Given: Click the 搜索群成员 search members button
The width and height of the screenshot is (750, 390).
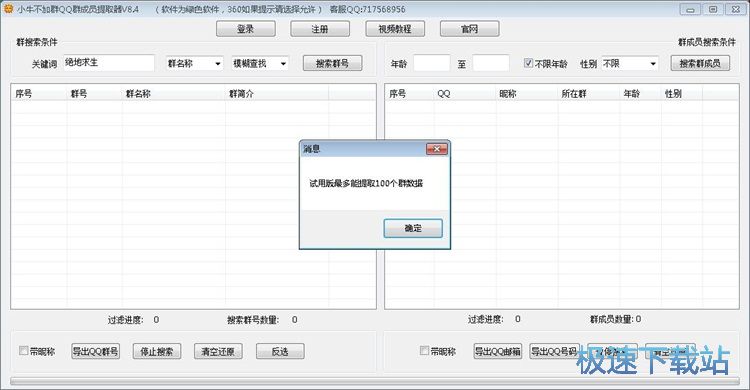Looking at the screenshot, I should (700, 63).
